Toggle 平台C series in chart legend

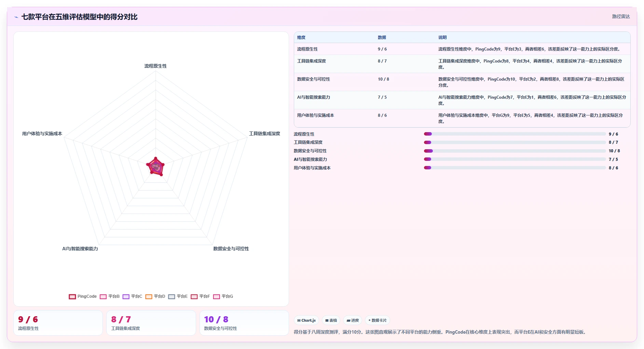click(x=133, y=296)
